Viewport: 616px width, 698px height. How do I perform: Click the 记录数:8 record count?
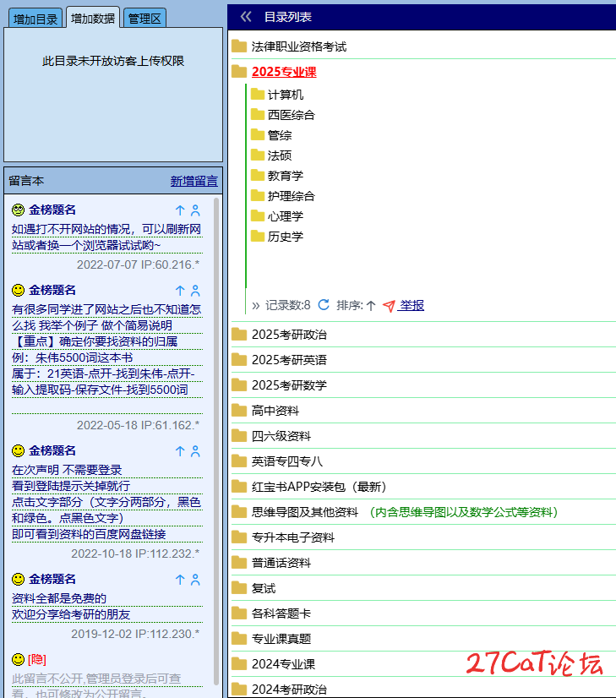click(287, 305)
